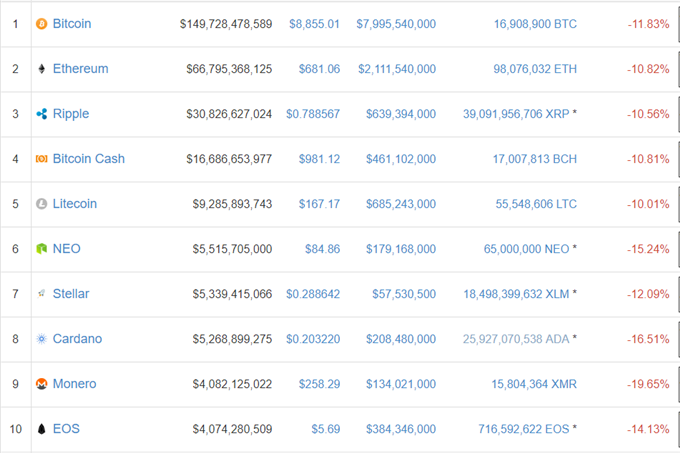Open the Ethereum coin page link
This screenshot has height=453, width=680.
81,69
